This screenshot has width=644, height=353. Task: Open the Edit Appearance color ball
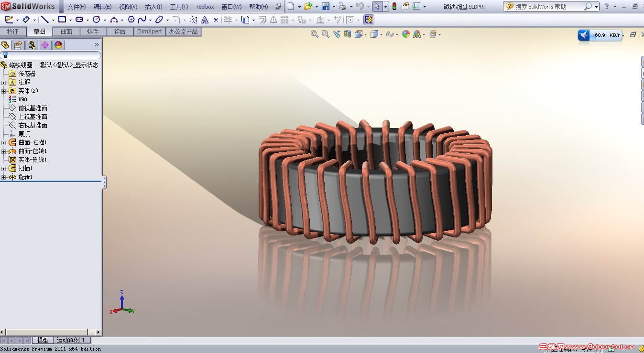pos(406,34)
